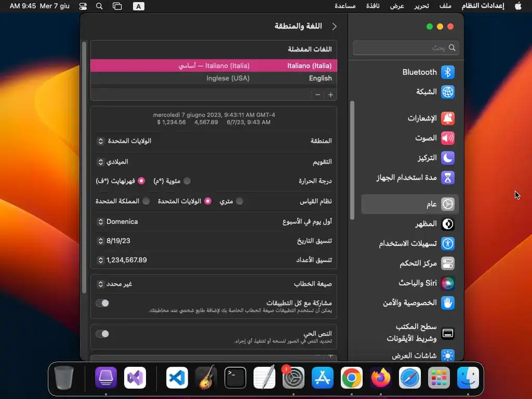Open Launchpad from the Dock
The height and width of the screenshot is (399, 532).
click(x=438, y=378)
